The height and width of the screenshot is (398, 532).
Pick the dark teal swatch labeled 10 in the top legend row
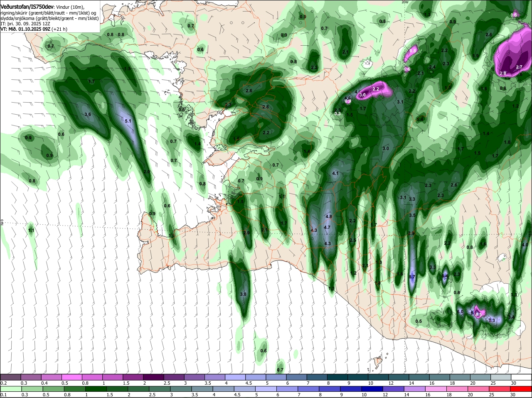[x=379, y=377]
